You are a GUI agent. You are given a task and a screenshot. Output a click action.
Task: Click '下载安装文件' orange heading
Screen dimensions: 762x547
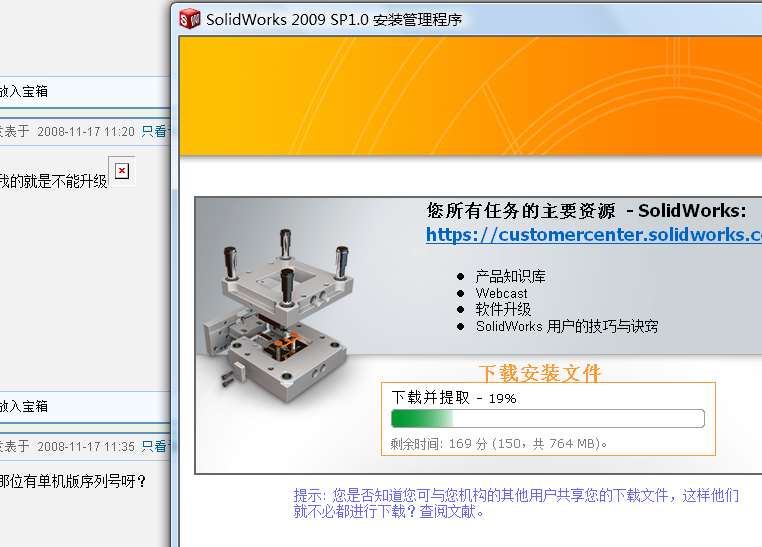point(540,373)
